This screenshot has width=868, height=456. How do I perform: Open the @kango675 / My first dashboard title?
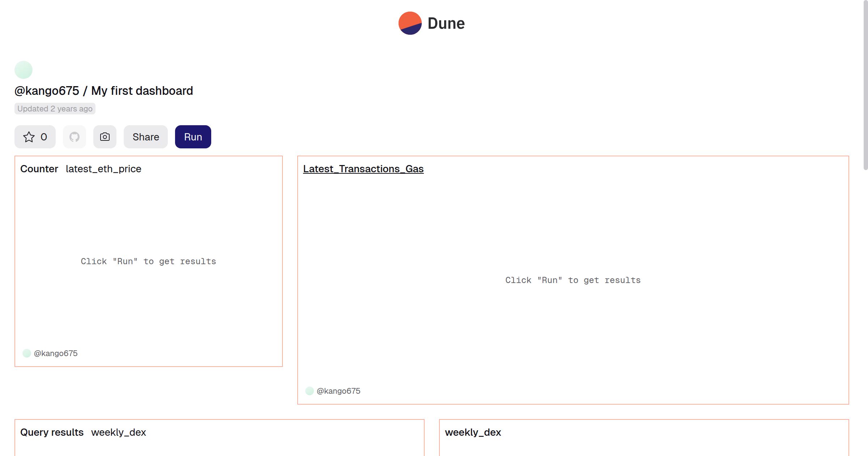point(103,90)
